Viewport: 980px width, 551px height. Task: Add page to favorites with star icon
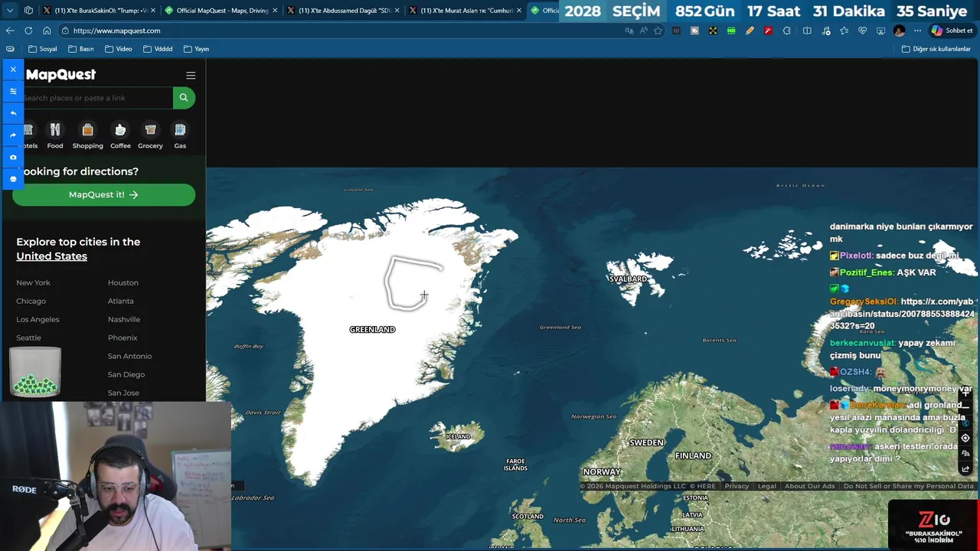[x=658, y=31]
